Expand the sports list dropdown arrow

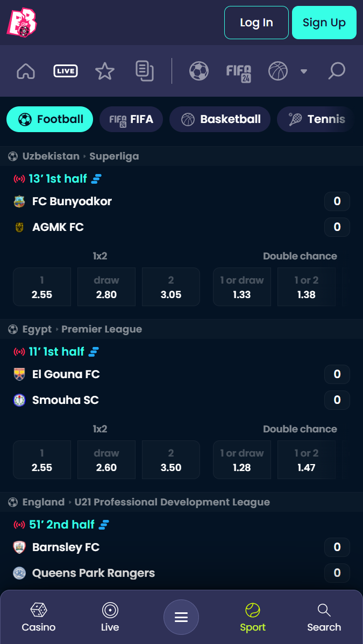tap(304, 71)
